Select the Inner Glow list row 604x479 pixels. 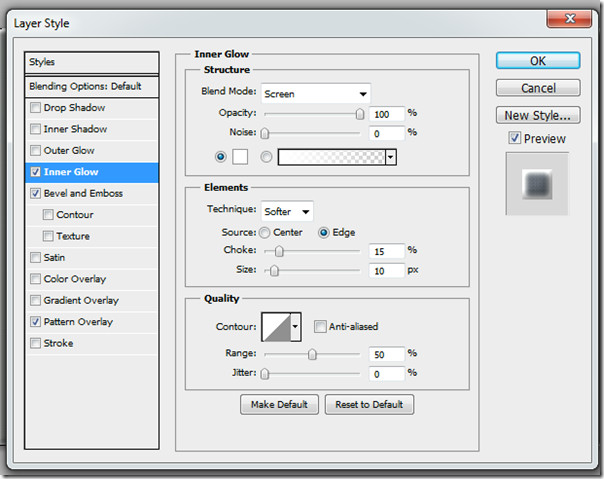click(x=92, y=172)
